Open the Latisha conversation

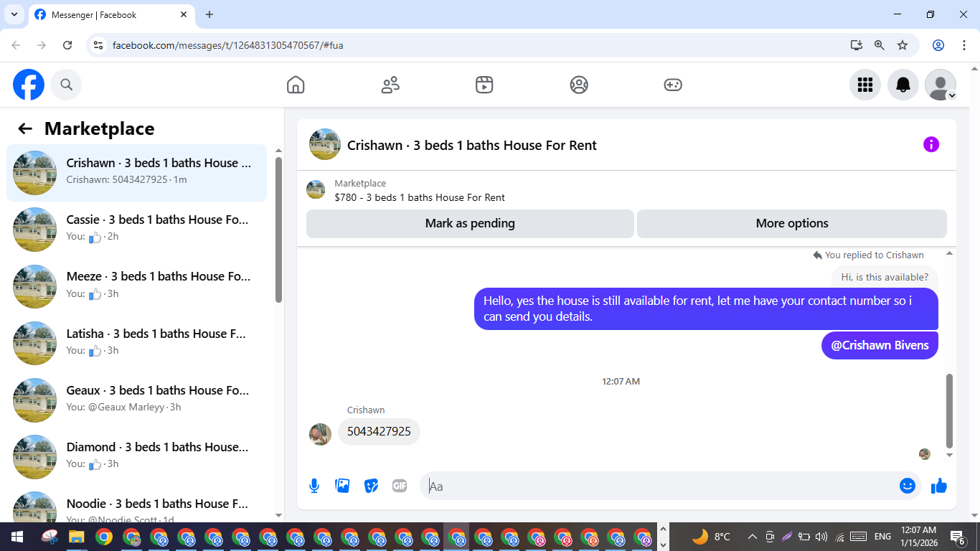coord(136,343)
